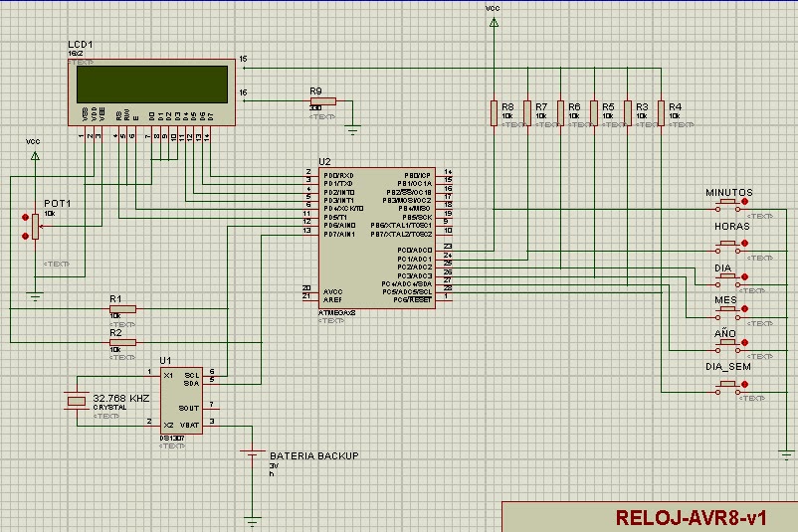Screen dimensions: 798x532
Task: Click the AVCC pin label on U2
Action: 333,292
